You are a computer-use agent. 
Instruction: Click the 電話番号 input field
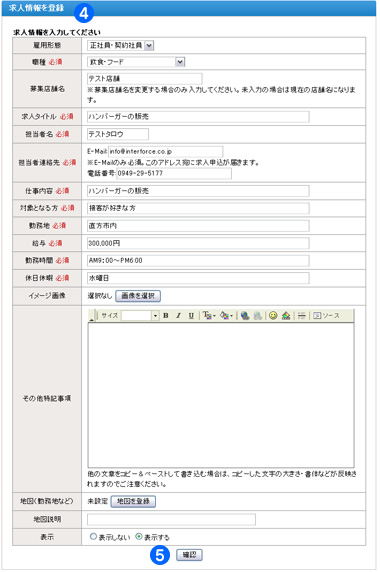click(174, 173)
